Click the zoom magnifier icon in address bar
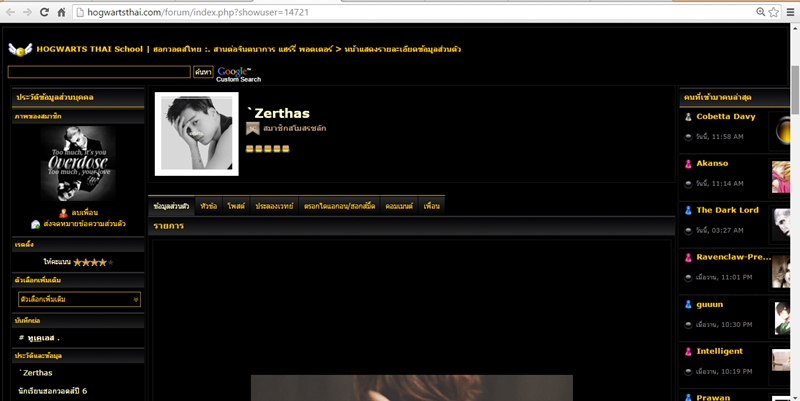The height and width of the screenshot is (401, 800). (x=760, y=12)
